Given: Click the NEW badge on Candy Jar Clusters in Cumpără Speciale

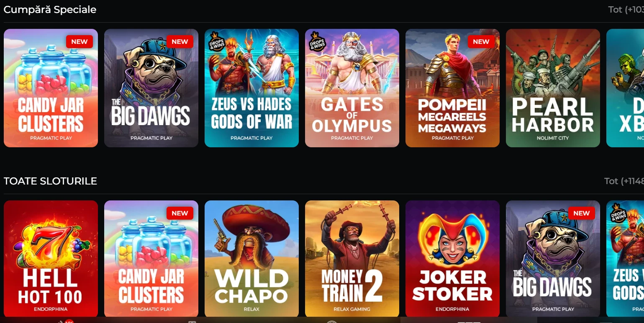Looking at the screenshot, I should click(79, 41).
